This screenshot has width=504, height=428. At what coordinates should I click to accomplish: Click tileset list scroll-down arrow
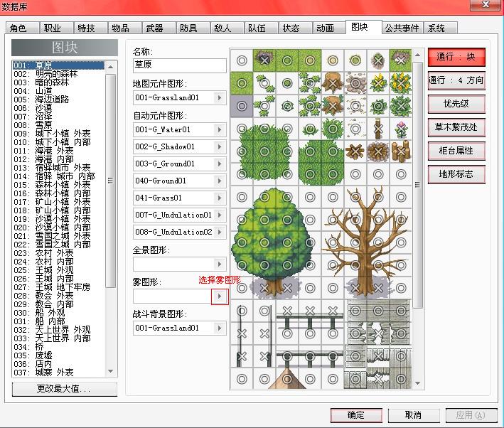pos(111,371)
